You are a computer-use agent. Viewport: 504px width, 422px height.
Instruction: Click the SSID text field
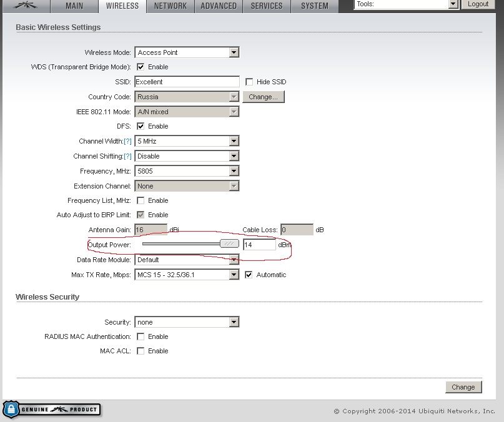tap(187, 82)
